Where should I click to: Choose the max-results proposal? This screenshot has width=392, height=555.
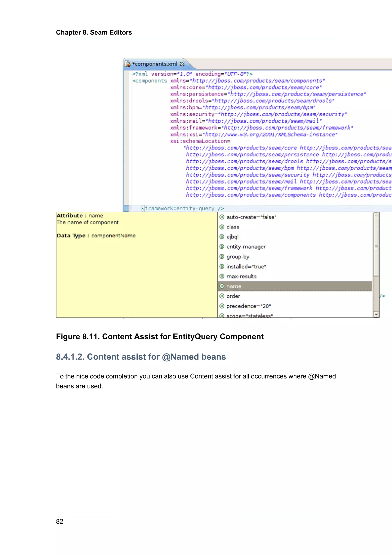click(x=295, y=277)
